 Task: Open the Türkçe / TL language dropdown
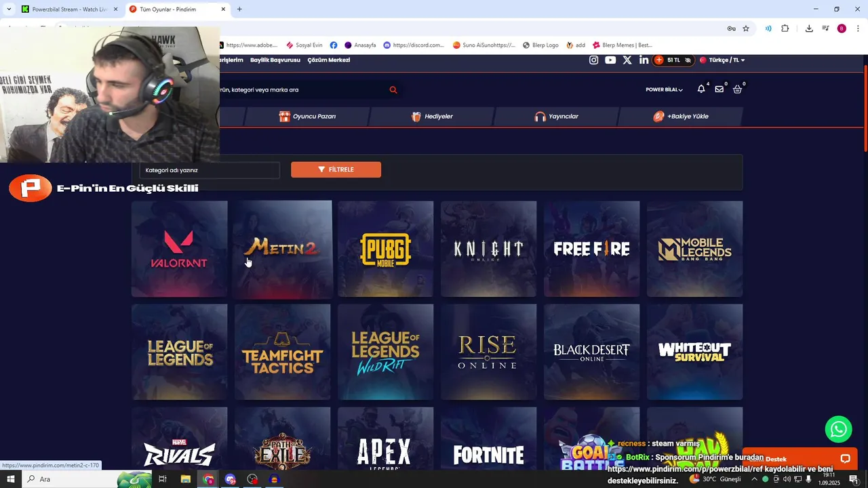tap(723, 60)
